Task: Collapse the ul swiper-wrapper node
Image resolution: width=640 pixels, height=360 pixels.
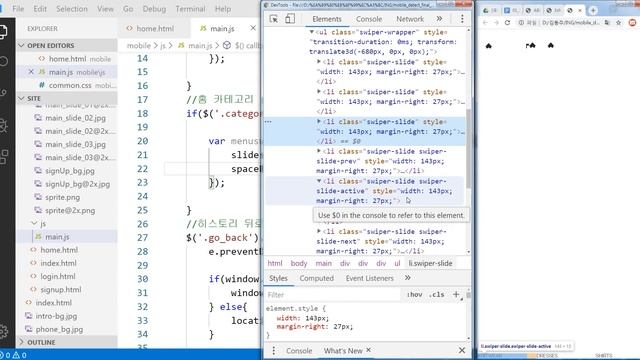Action: 311,32
